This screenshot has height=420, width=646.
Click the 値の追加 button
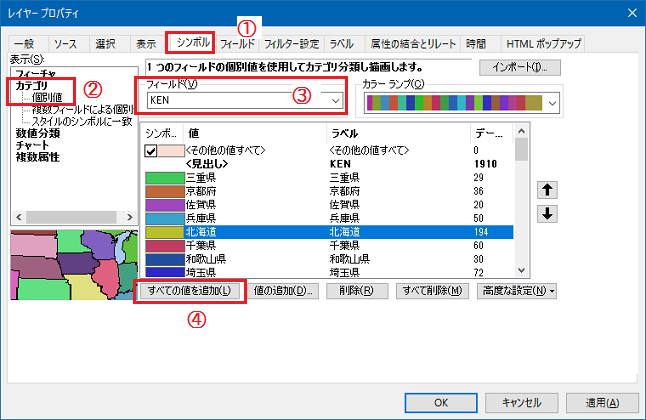point(283,291)
